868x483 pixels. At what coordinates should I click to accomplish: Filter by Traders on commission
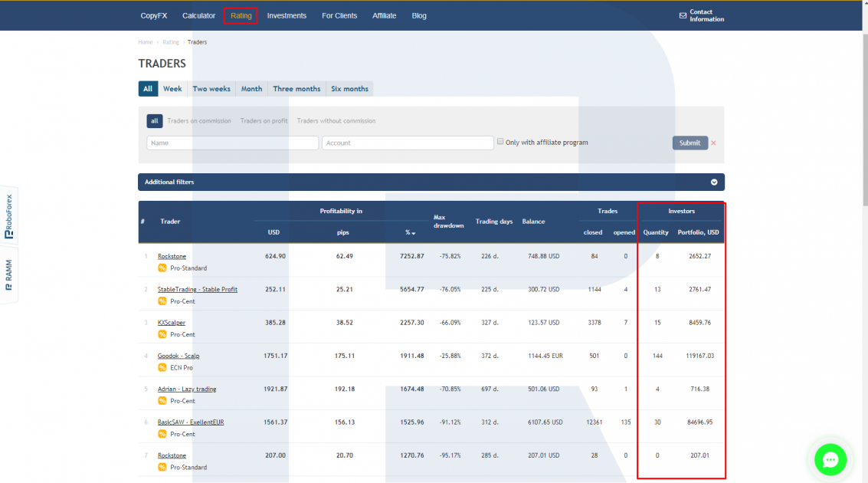(199, 121)
